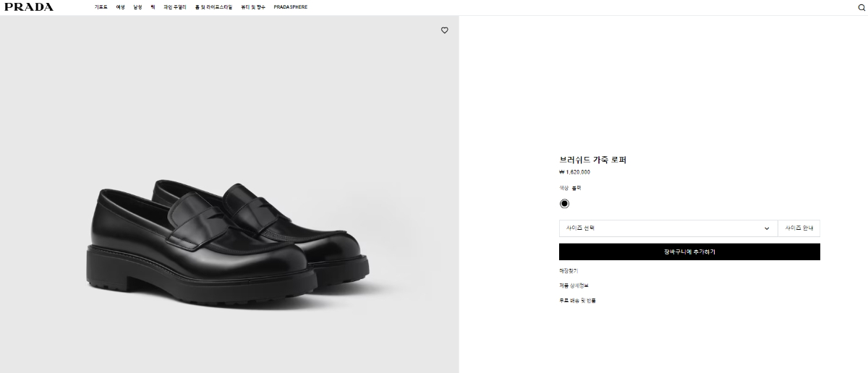Select the black (블랙) color swatch
Screen dimensions: 868x373
point(564,204)
